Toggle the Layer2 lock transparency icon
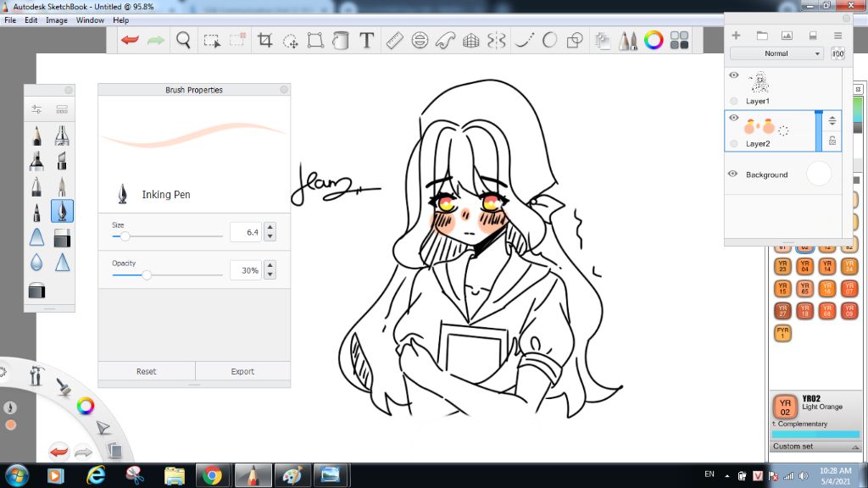 pos(832,141)
